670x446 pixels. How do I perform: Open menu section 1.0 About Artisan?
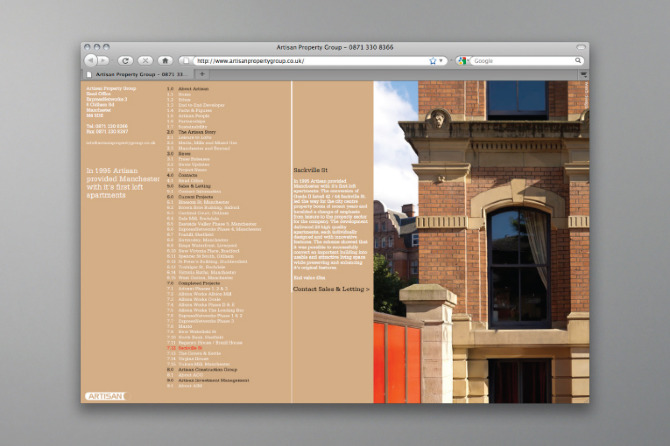click(188, 89)
